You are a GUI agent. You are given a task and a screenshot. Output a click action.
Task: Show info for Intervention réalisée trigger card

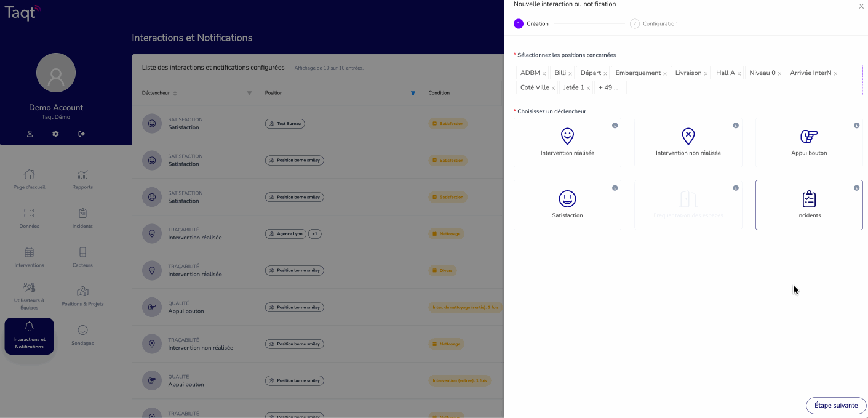click(x=615, y=126)
